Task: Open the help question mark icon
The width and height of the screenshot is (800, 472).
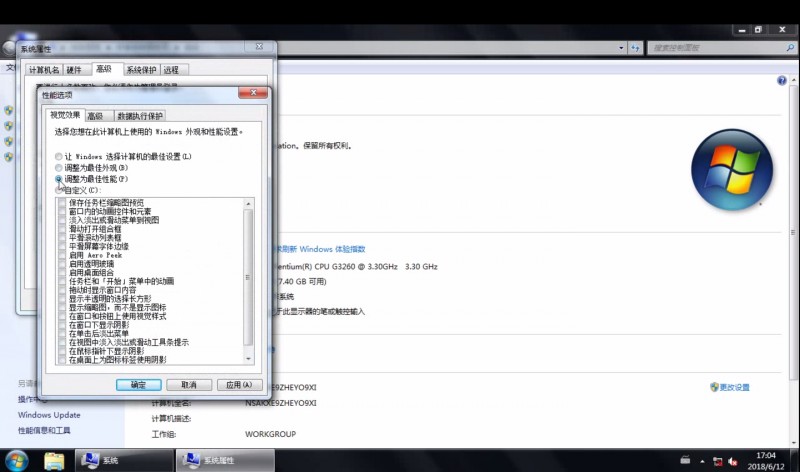Action: [x=781, y=81]
